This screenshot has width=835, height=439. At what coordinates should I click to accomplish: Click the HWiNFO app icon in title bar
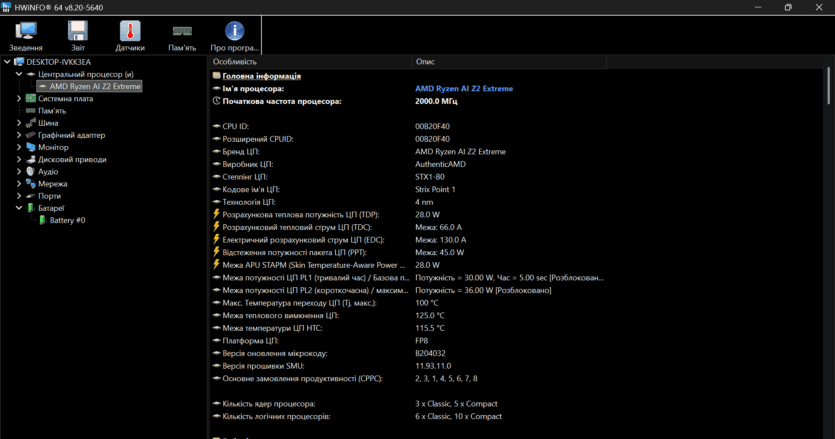click(8, 7)
